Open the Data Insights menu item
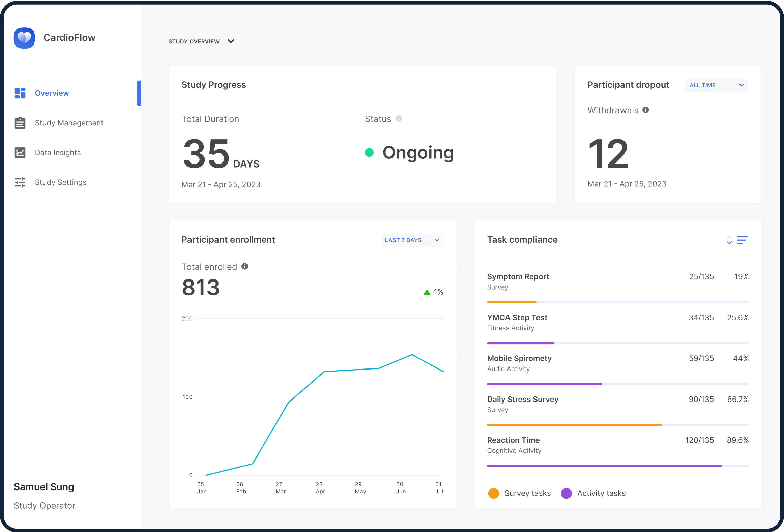The image size is (784, 532). tap(58, 153)
